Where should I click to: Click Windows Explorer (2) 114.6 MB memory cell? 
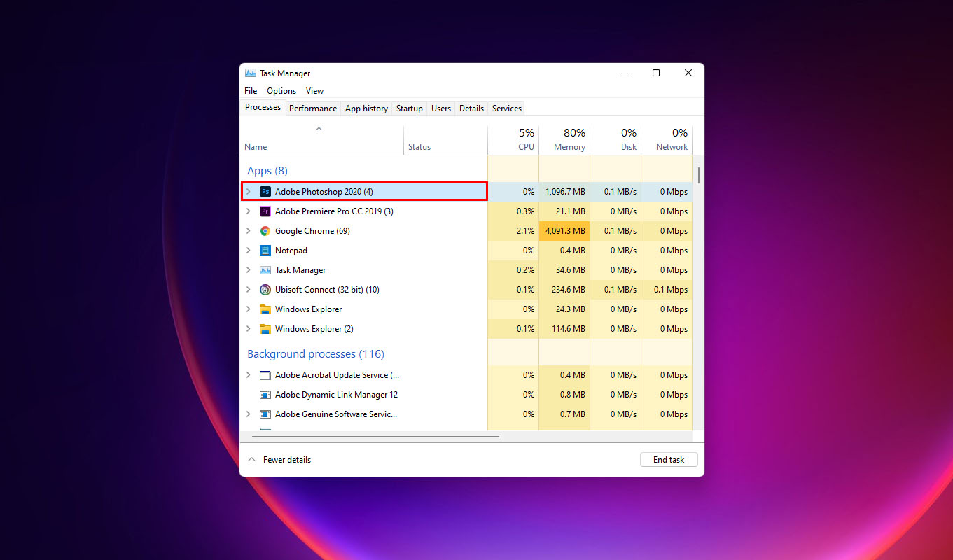(564, 328)
